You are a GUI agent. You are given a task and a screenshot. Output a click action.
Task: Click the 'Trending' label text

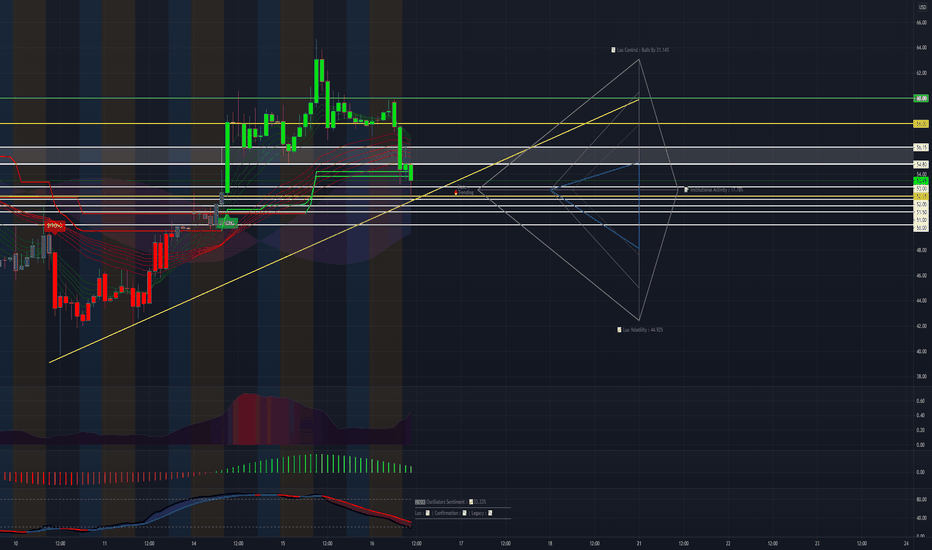(466, 193)
